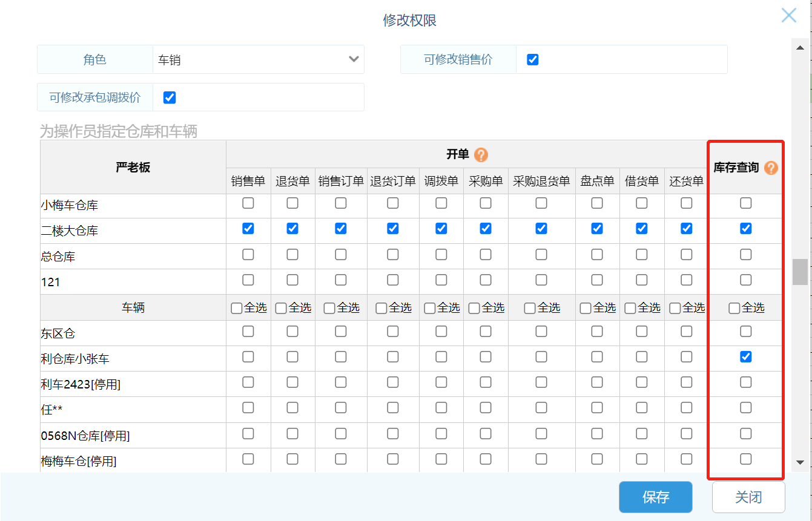Image resolution: width=812 pixels, height=521 pixels.
Task: Check 盘点单 for 东区仓
Action: (x=597, y=332)
